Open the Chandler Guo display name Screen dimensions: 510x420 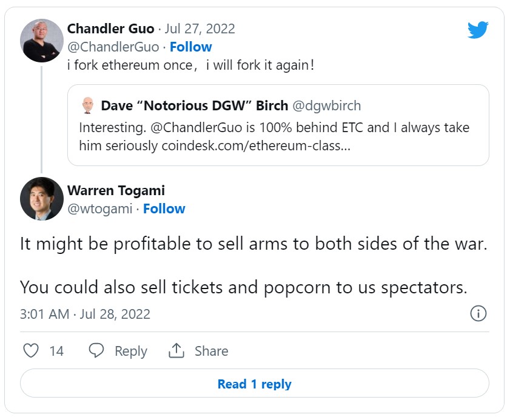tap(110, 28)
